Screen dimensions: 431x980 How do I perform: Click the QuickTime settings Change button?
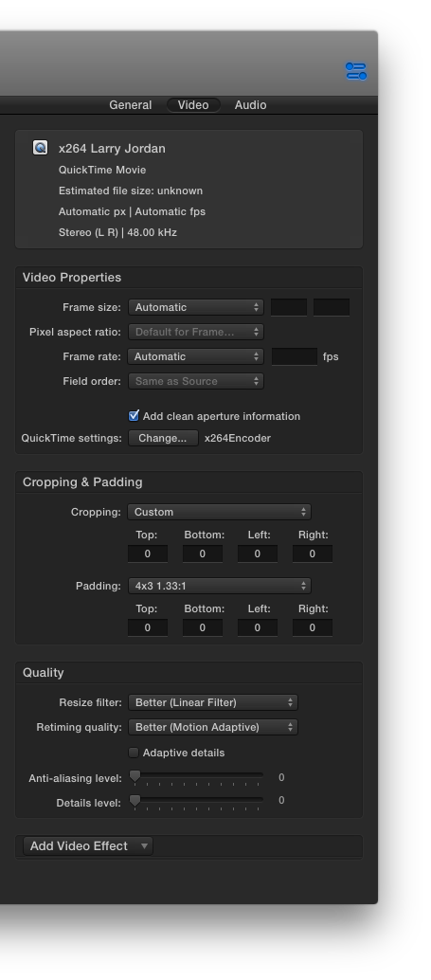coord(163,438)
